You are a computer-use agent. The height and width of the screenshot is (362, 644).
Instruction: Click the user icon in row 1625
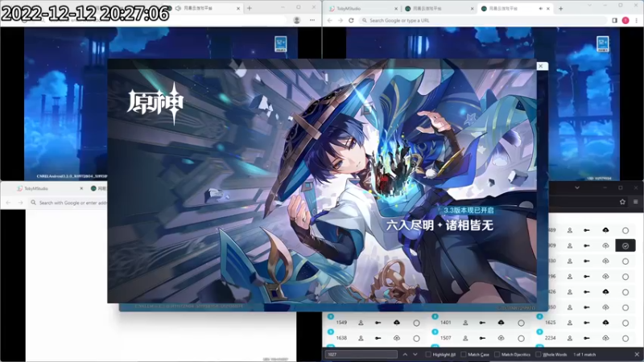(x=570, y=323)
